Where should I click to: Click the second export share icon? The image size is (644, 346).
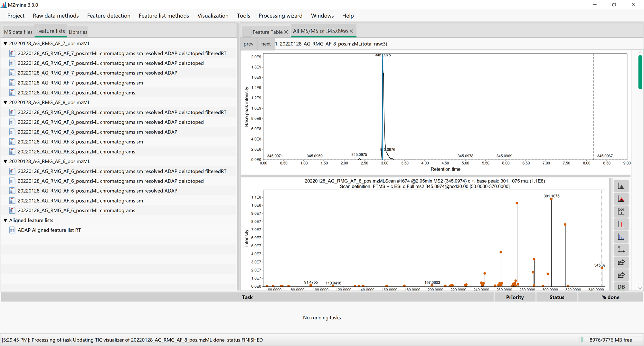[621, 275]
